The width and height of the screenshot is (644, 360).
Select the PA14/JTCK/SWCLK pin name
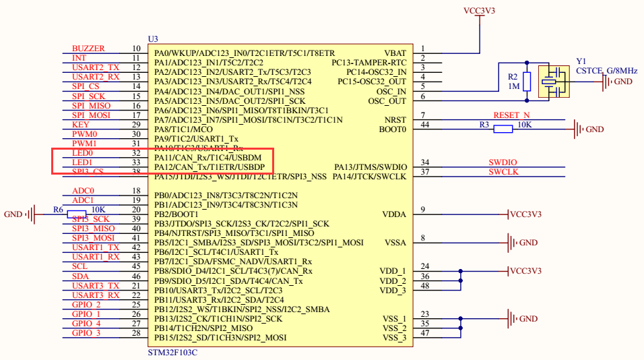tap(369, 177)
